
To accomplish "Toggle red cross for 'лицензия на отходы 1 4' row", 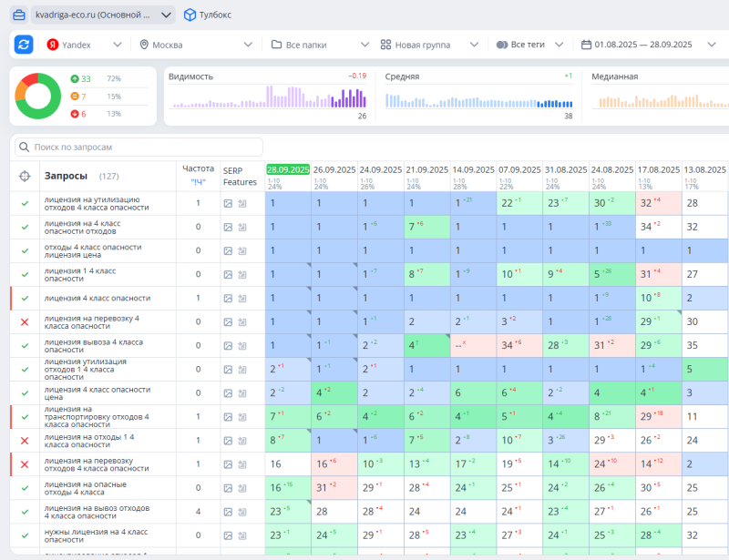I will pyautogui.click(x=25, y=441).
